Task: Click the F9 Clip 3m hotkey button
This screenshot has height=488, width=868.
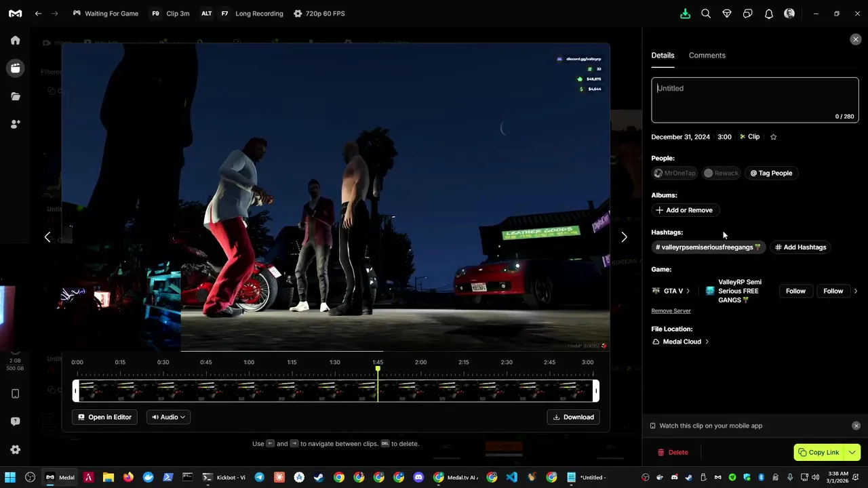Action: [170, 14]
